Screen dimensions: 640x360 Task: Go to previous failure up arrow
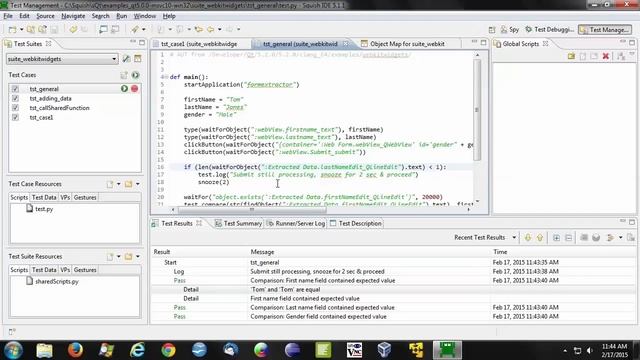pos(540,238)
